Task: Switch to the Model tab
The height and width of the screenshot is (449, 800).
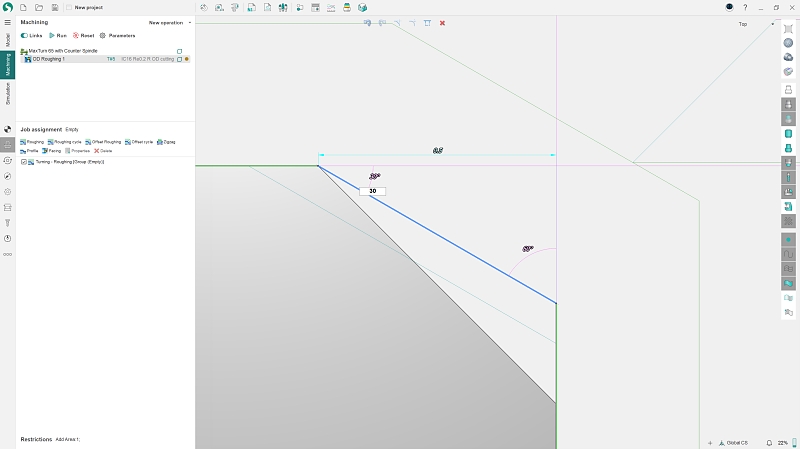Action: pos(8,40)
